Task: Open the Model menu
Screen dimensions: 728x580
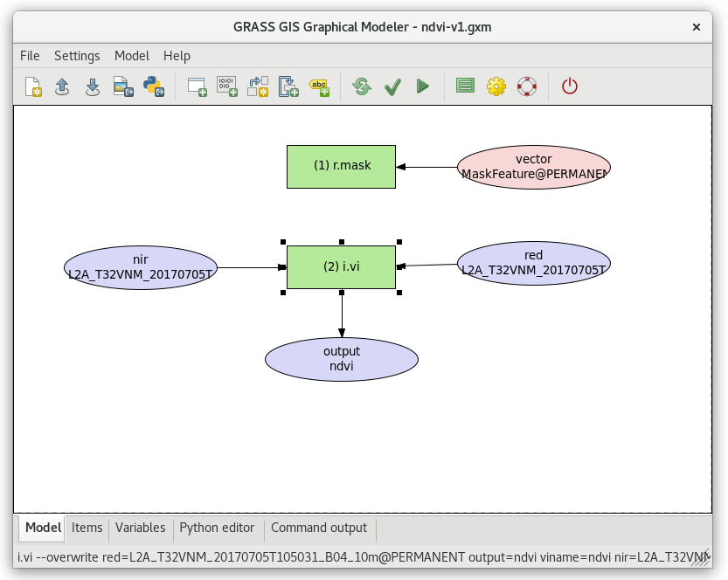Action: (x=132, y=56)
